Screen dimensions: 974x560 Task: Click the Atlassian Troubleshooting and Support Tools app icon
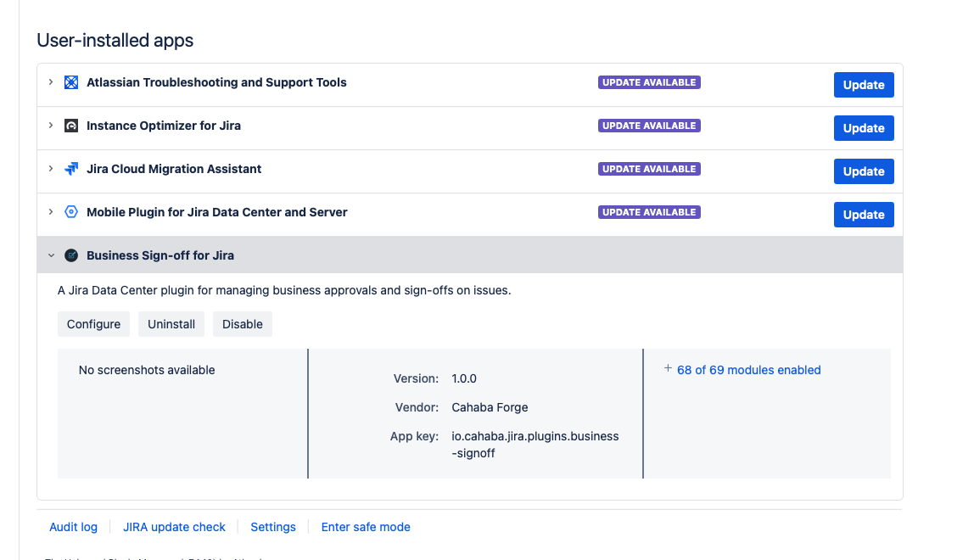tap(70, 82)
